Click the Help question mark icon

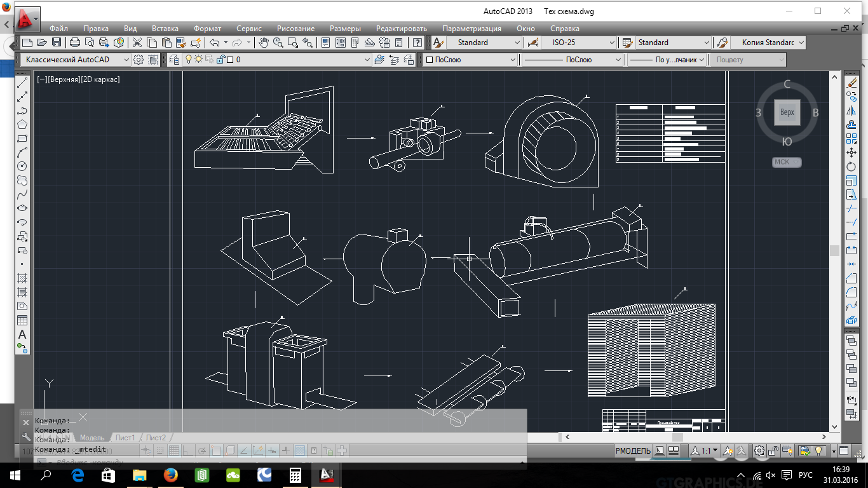click(x=417, y=43)
